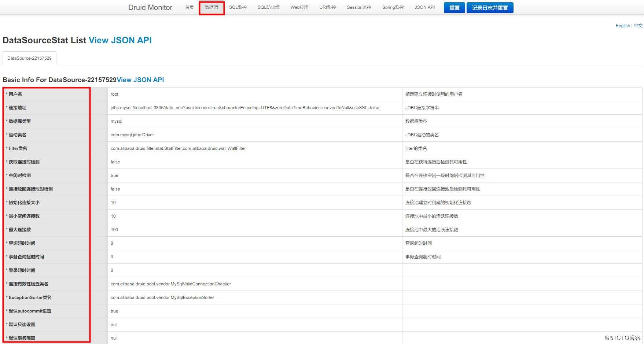Click the 默认事务隔离 row label
The image size is (644, 344).
(x=22, y=338)
